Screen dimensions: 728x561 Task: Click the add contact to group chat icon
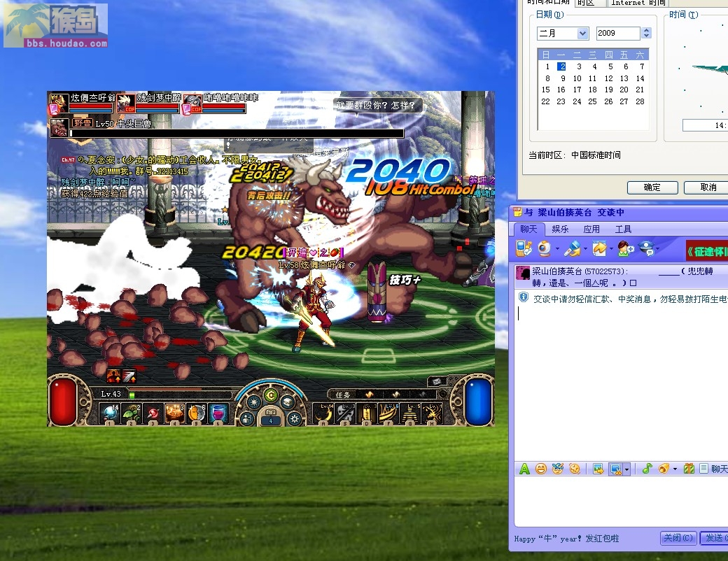[x=625, y=249]
